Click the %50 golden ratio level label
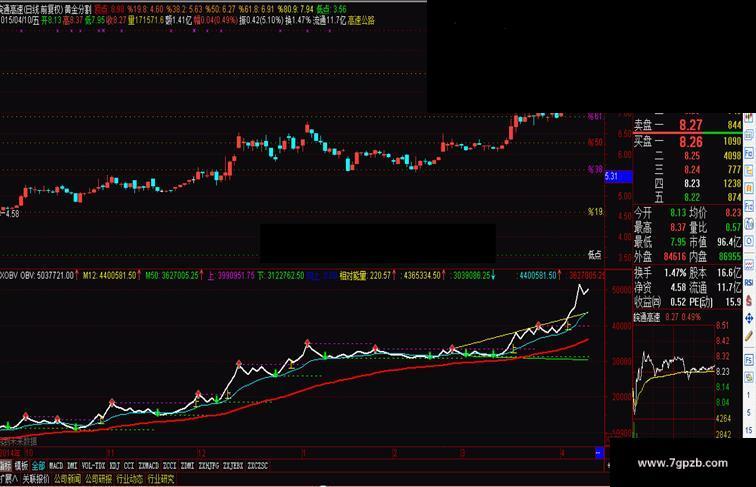Image resolution: width=756 pixels, height=487 pixels. (595, 142)
